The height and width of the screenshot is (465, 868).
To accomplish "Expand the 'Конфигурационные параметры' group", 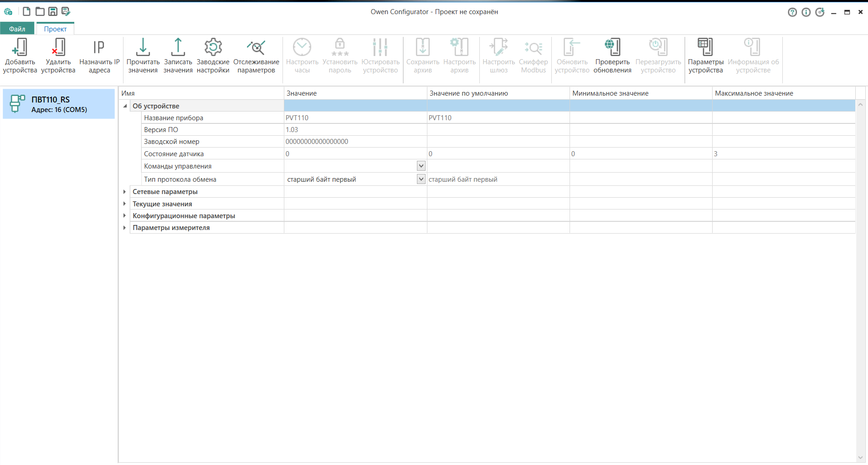I will pyautogui.click(x=125, y=216).
